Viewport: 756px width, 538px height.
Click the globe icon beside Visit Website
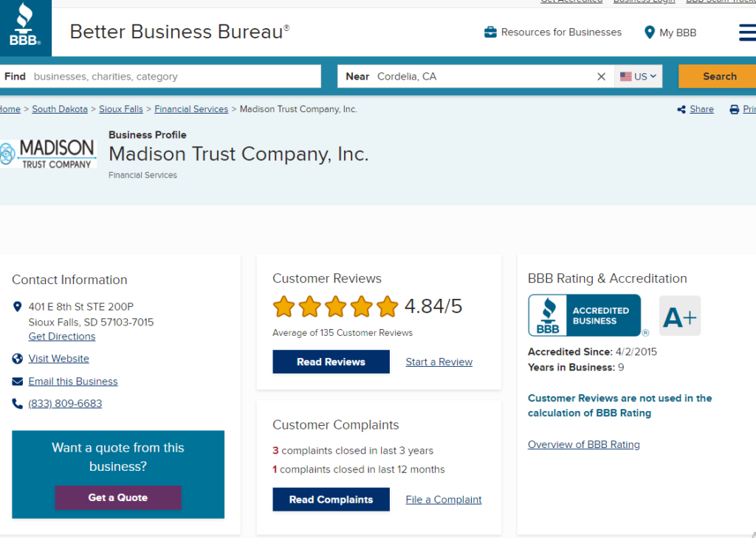pyautogui.click(x=18, y=359)
